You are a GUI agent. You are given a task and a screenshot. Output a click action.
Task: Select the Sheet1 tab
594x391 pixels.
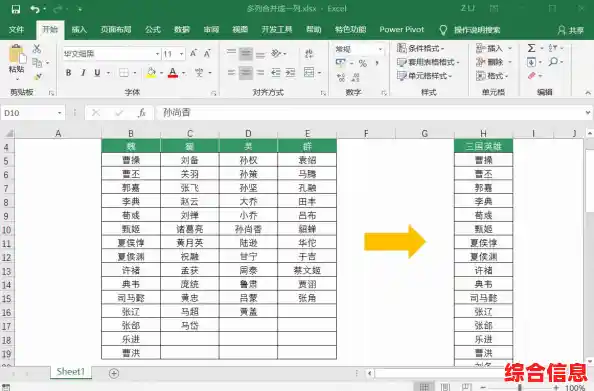coord(70,372)
